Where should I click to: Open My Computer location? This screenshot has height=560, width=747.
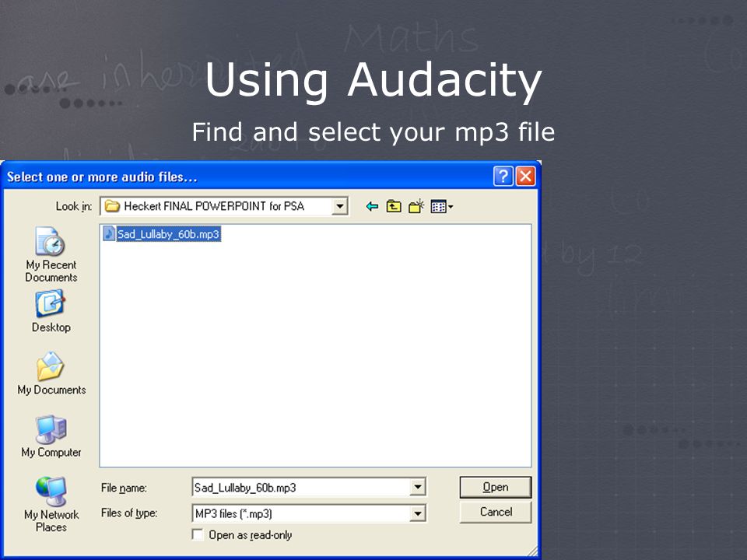51,436
